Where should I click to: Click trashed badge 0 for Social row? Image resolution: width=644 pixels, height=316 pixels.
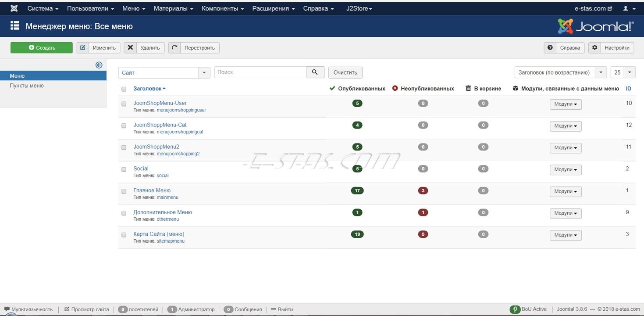(x=483, y=169)
